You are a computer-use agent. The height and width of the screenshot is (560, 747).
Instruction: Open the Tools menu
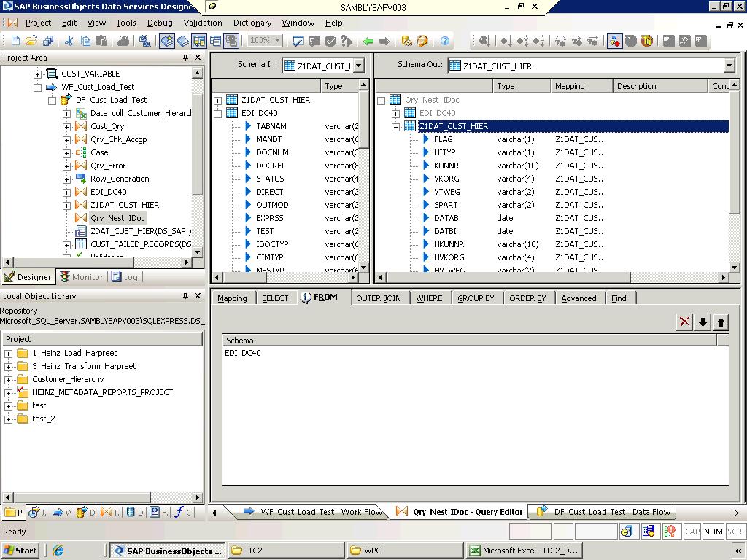pyautogui.click(x=126, y=23)
